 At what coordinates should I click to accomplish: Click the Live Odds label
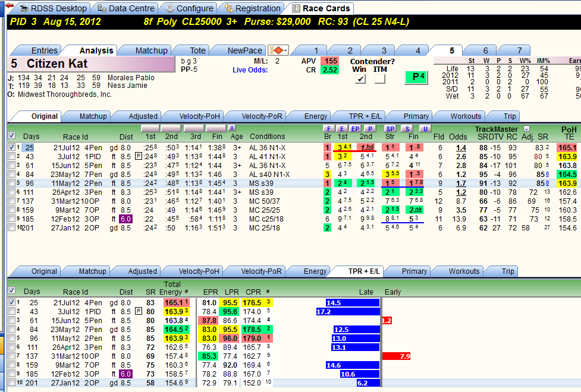(250, 70)
